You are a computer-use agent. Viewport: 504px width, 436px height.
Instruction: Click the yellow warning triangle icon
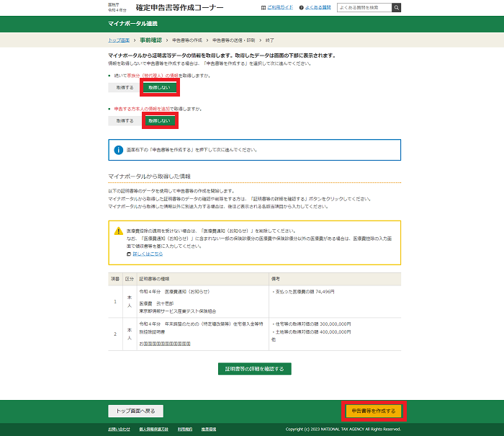118,230
